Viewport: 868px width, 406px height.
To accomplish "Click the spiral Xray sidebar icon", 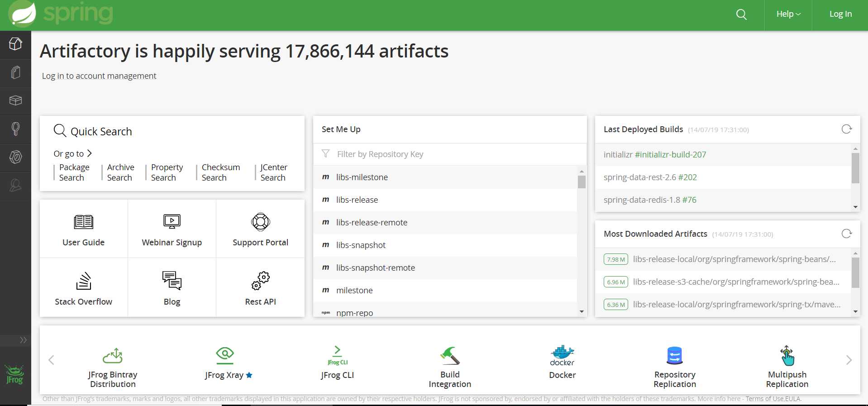I will [15, 157].
